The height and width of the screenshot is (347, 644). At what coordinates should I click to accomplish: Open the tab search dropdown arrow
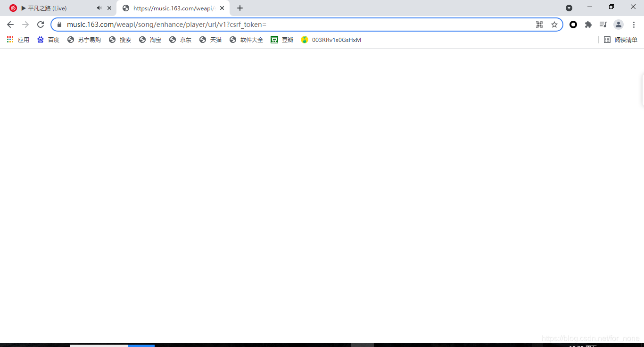[x=569, y=8]
